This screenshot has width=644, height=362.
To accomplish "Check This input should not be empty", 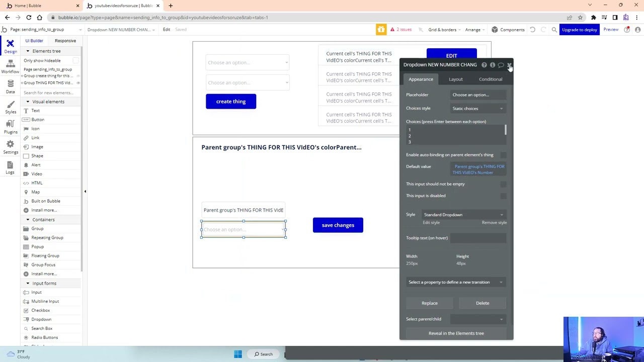I will pos(503,184).
